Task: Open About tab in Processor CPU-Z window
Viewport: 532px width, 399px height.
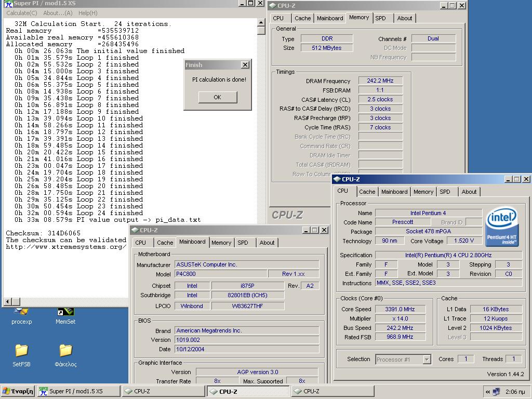Action: tap(469, 192)
